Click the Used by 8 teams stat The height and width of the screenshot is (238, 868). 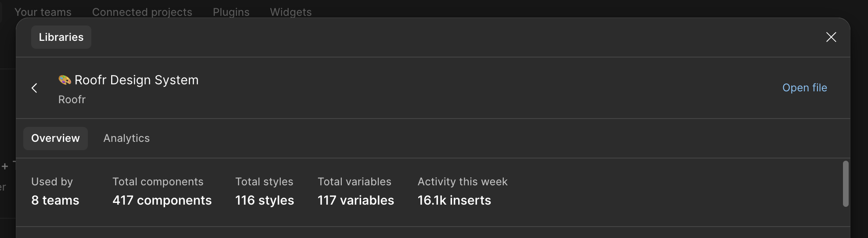(x=55, y=200)
